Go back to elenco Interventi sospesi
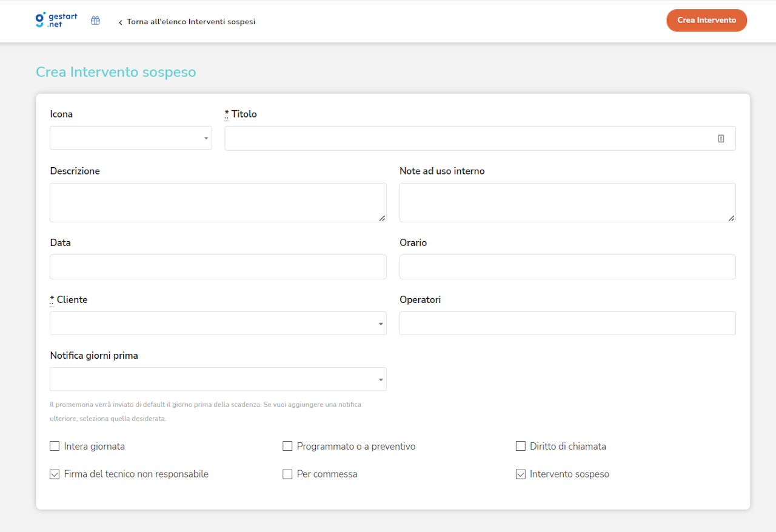Screen dimensions: 776x532 (190, 22)
